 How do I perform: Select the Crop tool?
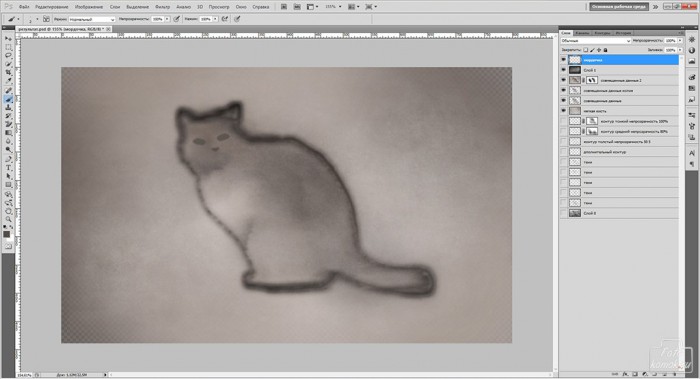tap(8, 73)
